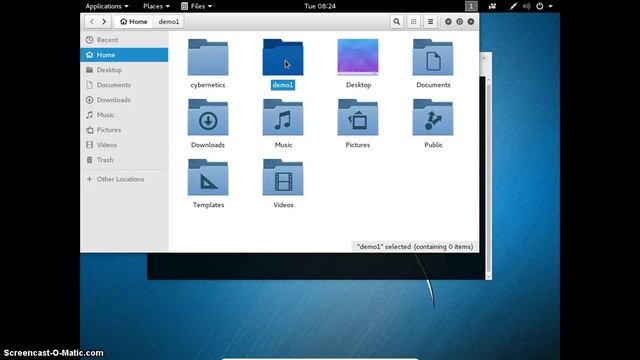The image size is (640, 360).
Task: Maximize the Files window
Action: 460,22
